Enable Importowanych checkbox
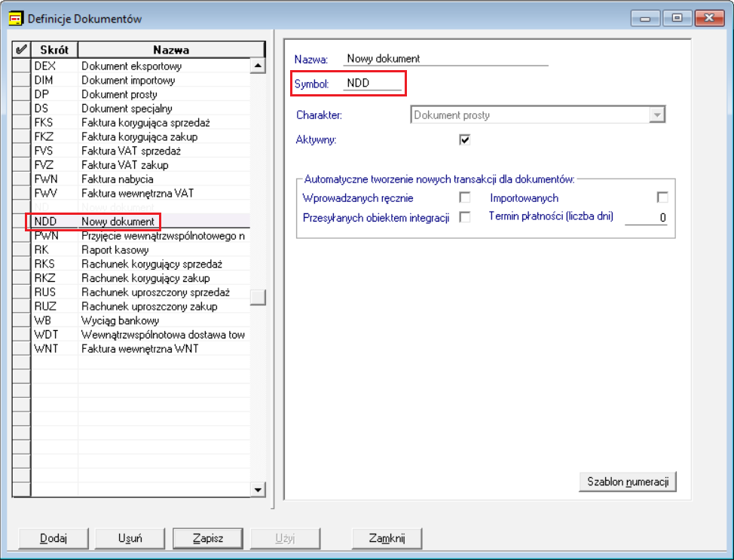The height and width of the screenshot is (560, 734). 662,197
